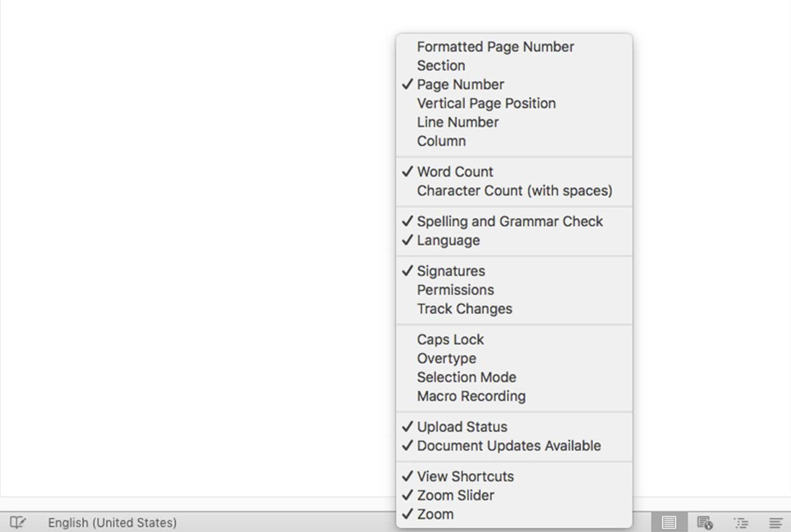The height and width of the screenshot is (532, 791).
Task: Select Macro Recording menu entry
Action: 471,397
